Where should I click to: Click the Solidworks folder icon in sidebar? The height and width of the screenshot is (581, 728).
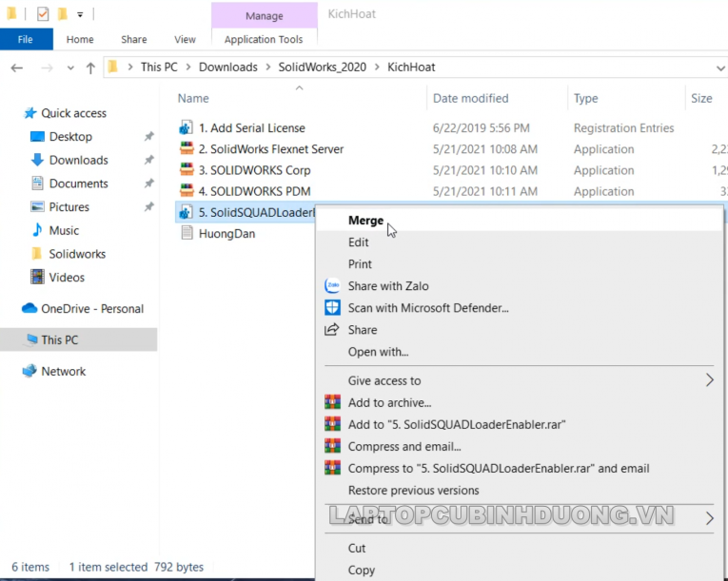click(x=37, y=253)
